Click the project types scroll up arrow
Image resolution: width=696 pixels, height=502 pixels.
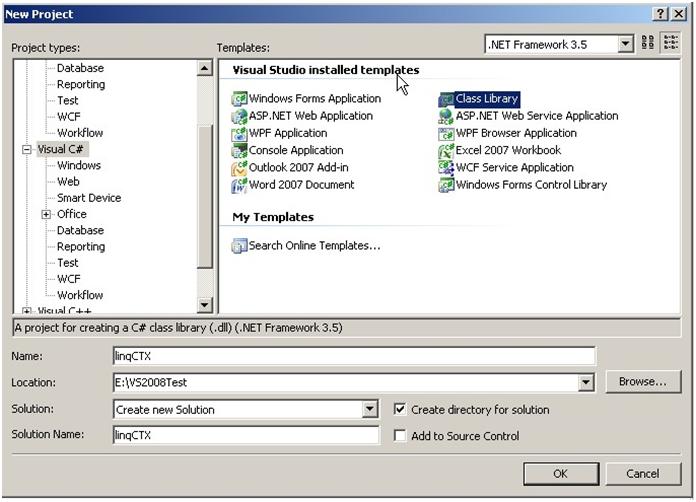pos(204,68)
